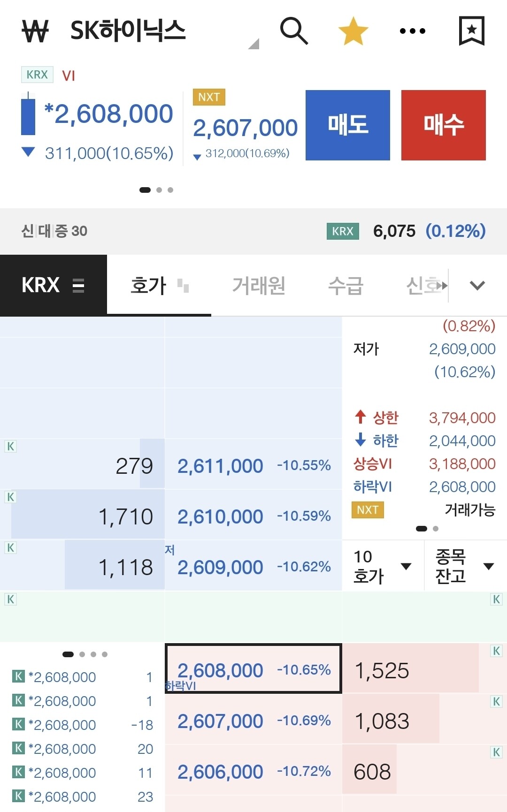
Task: Switch to the 호가 tab
Action: click(x=148, y=285)
